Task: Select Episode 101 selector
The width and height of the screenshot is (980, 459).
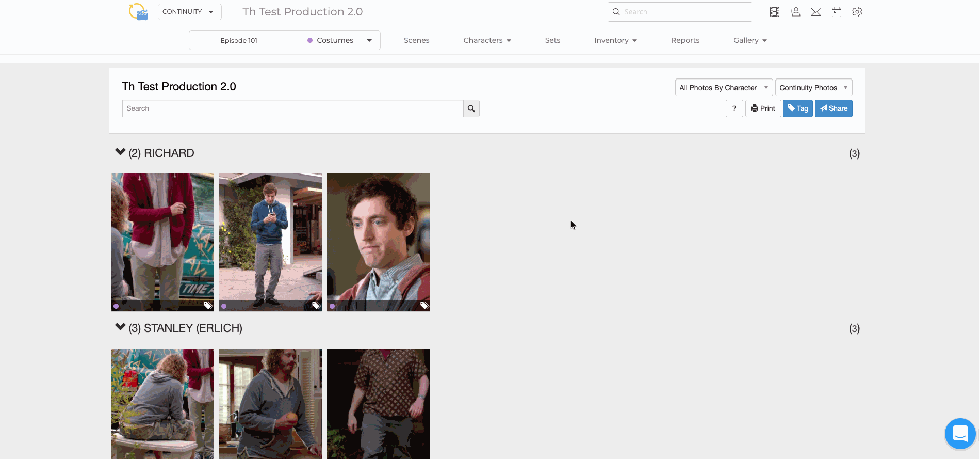Action: click(239, 40)
